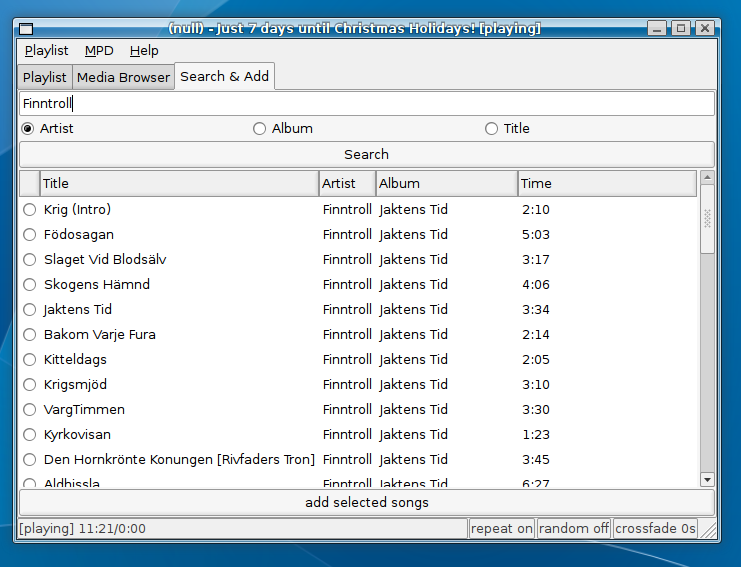Maximize the music player window
Viewport: 741px width, 567px height.
coord(681,28)
